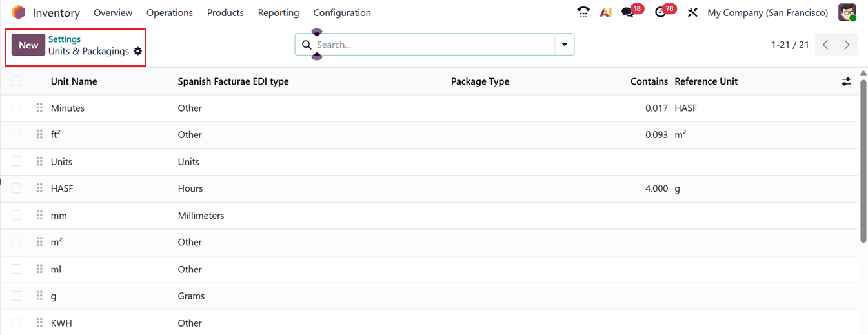Open the conversations icon with 18 badge
Viewport: 868px width, 335px height.
pos(628,13)
